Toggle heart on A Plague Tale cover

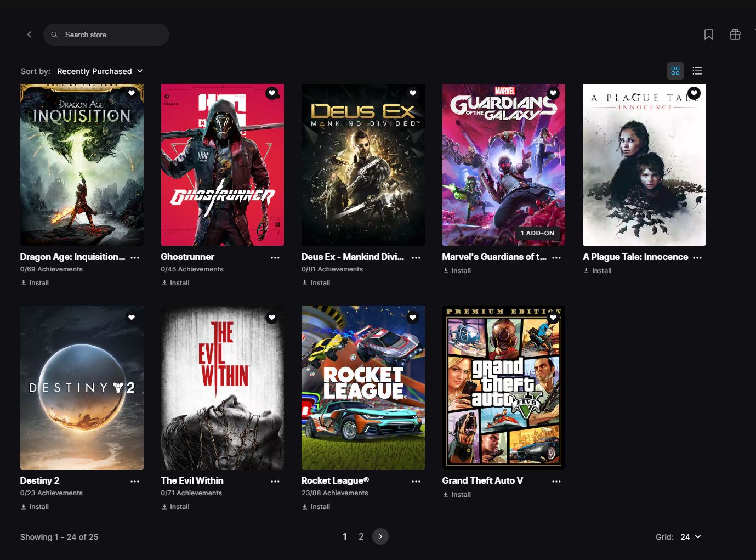[x=694, y=93]
